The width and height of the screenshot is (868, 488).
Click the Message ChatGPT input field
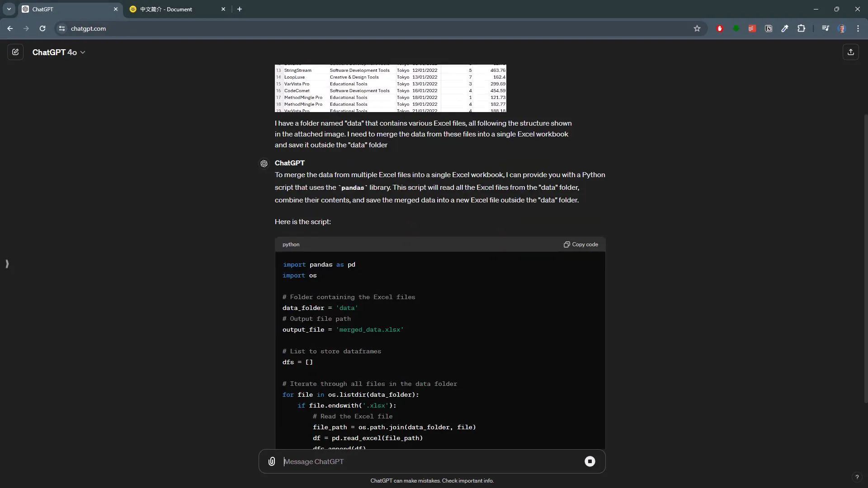[x=407, y=461]
